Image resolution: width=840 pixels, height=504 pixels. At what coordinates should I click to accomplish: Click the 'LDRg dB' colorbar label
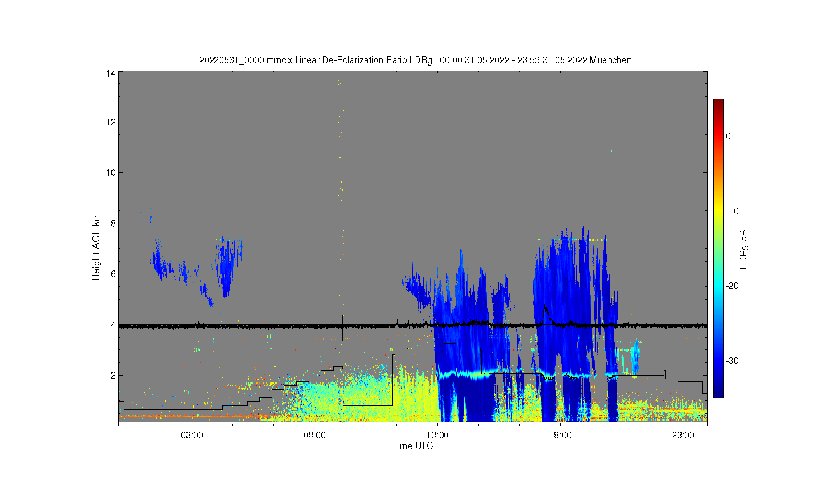click(744, 249)
